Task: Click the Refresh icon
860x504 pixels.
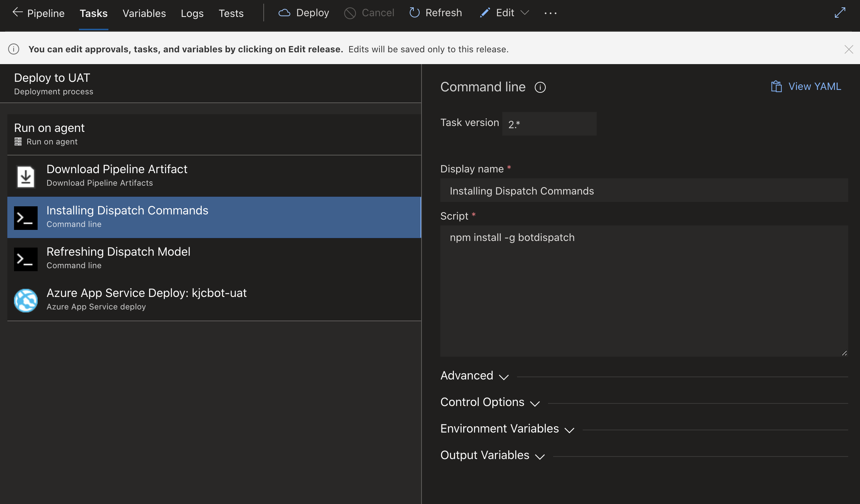Action: pyautogui.click(x=414, y=13)
